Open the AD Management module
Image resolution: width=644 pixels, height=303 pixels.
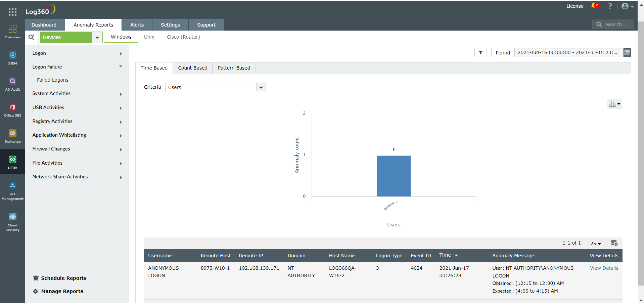(x=12, y=191)
